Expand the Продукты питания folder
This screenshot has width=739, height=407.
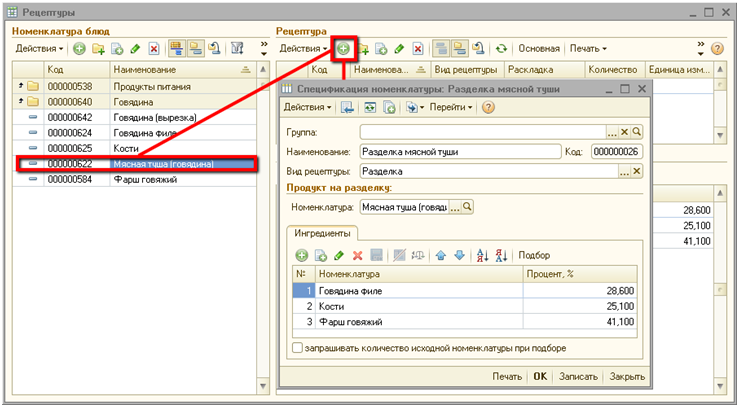tap(21, 86)
